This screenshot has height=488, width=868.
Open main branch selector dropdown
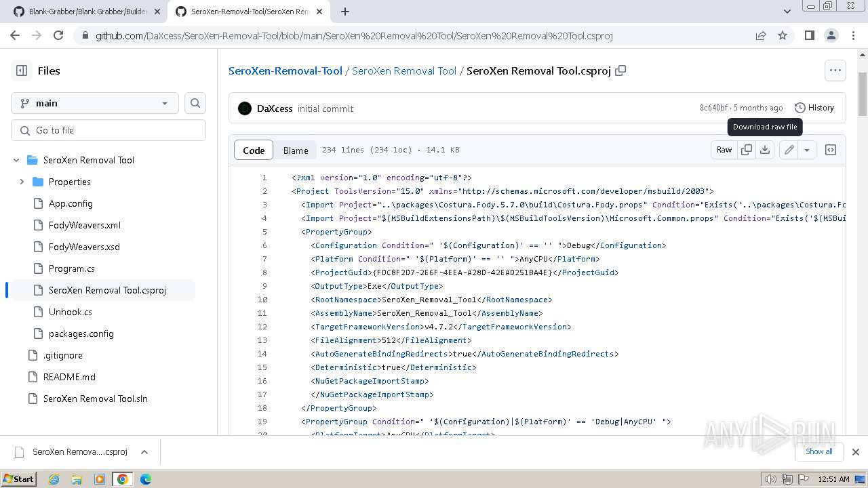click(95, 103)
